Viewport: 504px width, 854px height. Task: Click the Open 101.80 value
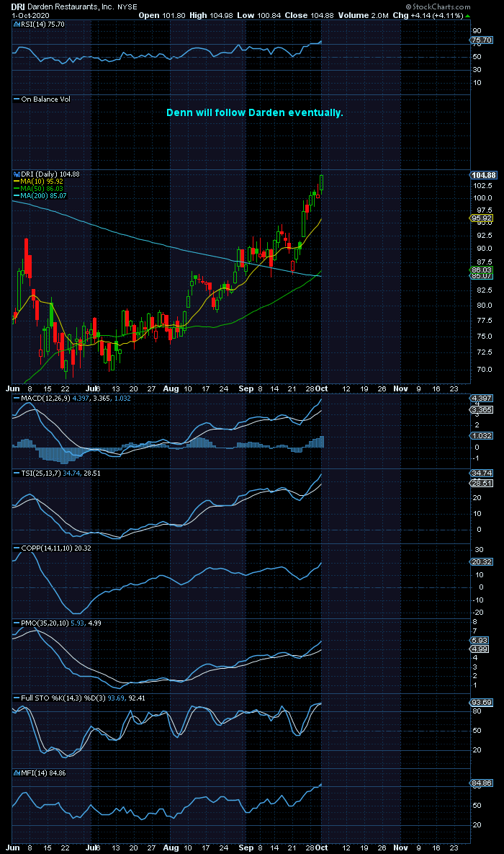pyautogui.click(x=162, y=15)
